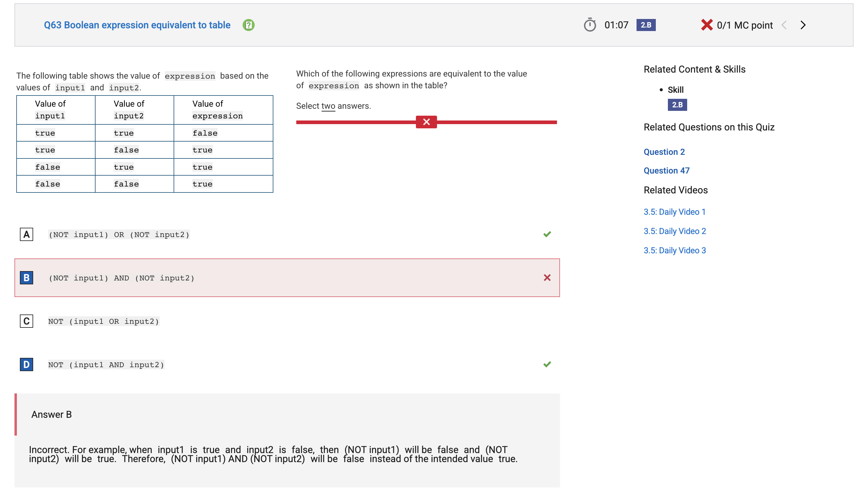
Task: Click the red answer result bar
Action: (426, 122)
